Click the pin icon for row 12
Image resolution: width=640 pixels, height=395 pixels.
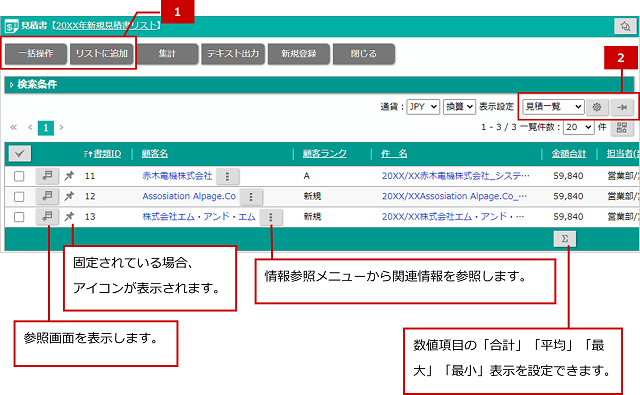[69, 196]
